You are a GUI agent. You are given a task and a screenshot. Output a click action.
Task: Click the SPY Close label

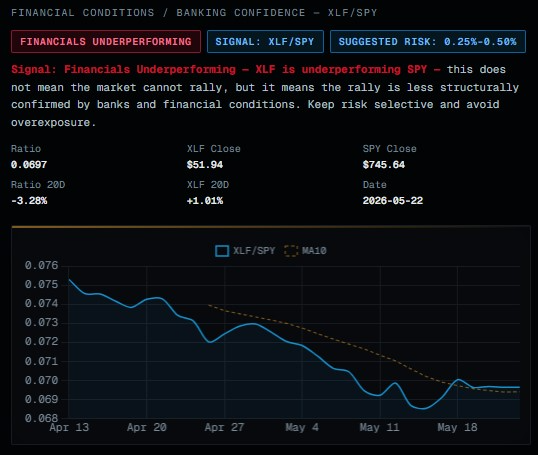click(389, 149)
